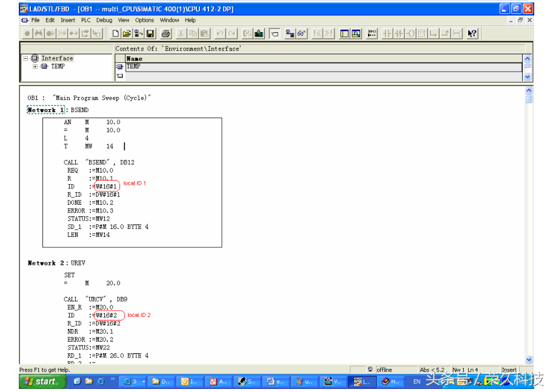Viewport: 553px width, 392px height.
Task: Open the Insert menu
Action: [x=68, y=20]
